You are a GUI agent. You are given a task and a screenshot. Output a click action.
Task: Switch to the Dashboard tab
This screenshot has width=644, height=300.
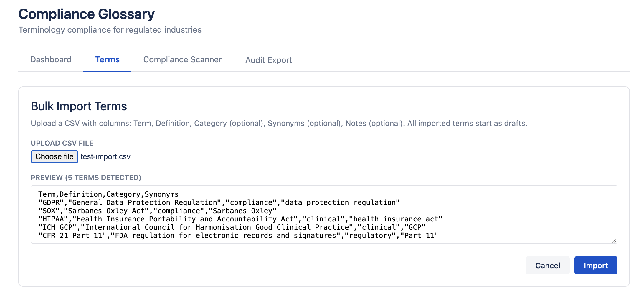click(x=51, y=59)
